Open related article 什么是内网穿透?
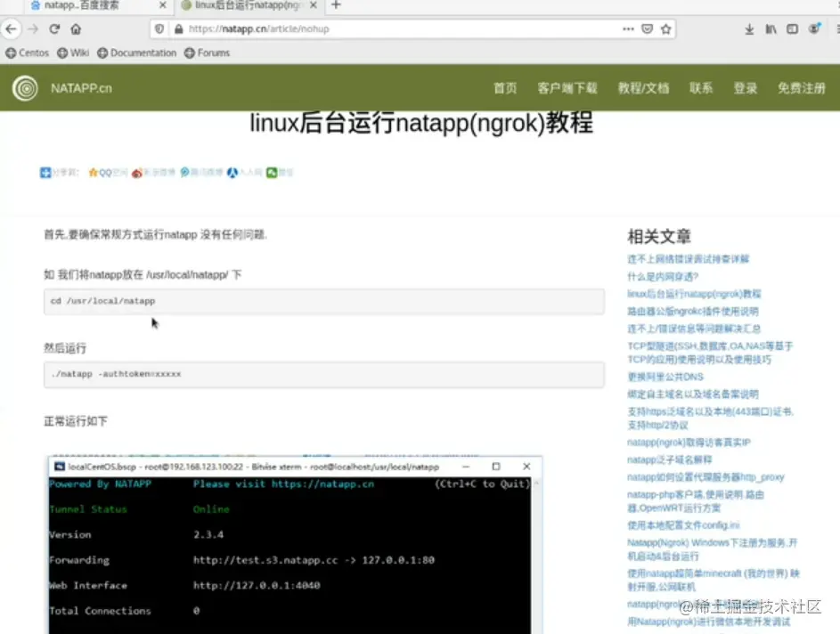The width and height of the screenshot is (840, 634). [x=663, y=276]
